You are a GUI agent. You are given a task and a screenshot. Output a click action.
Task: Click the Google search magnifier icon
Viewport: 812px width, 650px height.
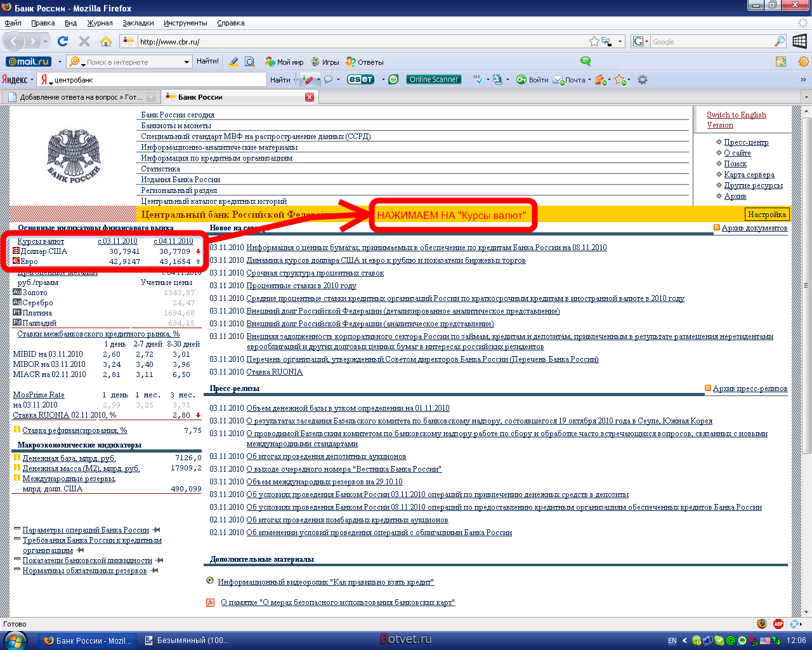pos(780,41)
